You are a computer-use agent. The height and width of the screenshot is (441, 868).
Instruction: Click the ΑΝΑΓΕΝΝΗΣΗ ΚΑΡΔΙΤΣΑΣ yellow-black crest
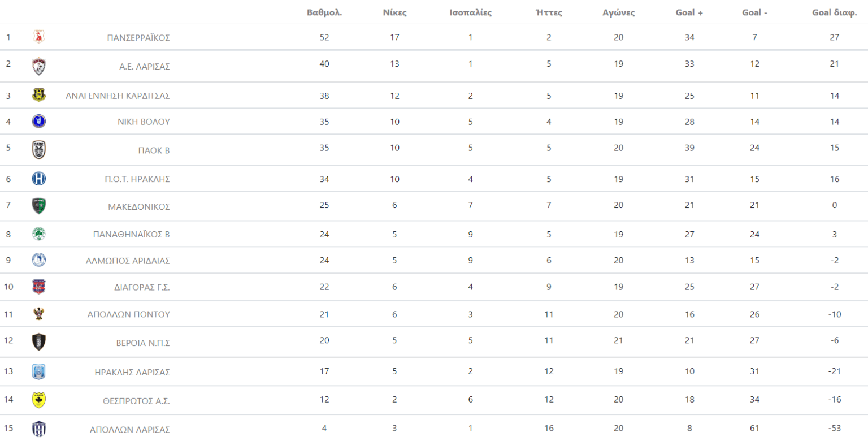click(39, 95)
